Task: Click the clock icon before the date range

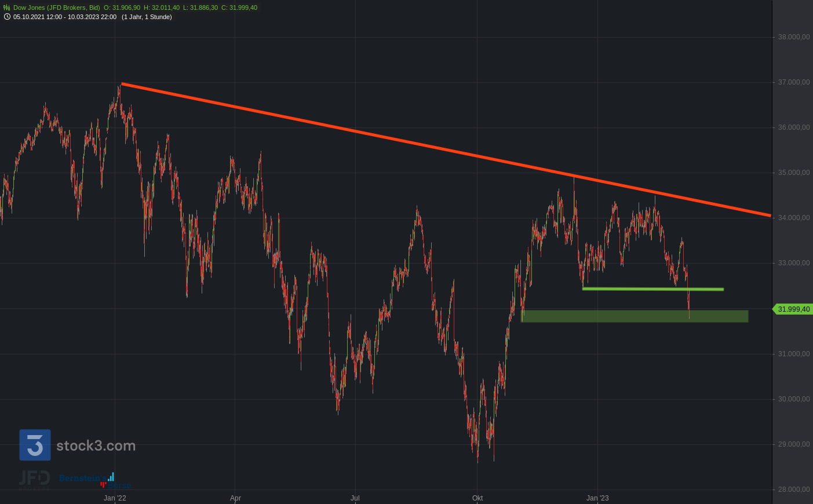Action: coord(7,17)
